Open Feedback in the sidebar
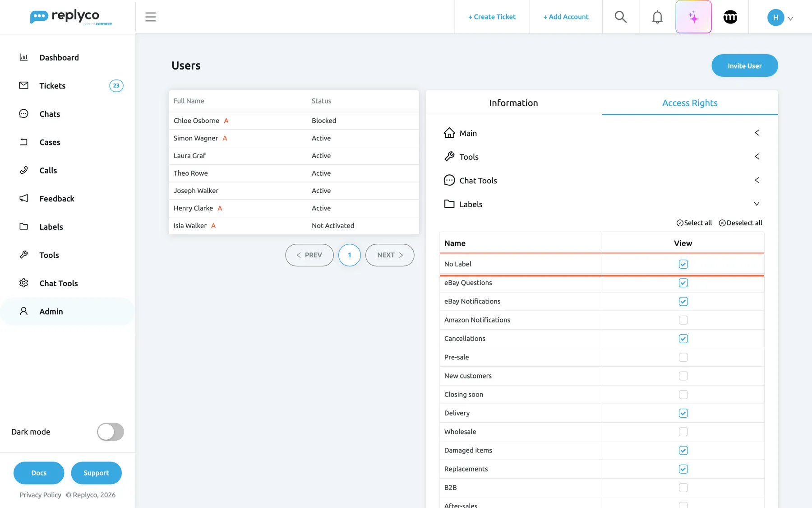Viewport: 812px width, 508px height. point(56,199)
